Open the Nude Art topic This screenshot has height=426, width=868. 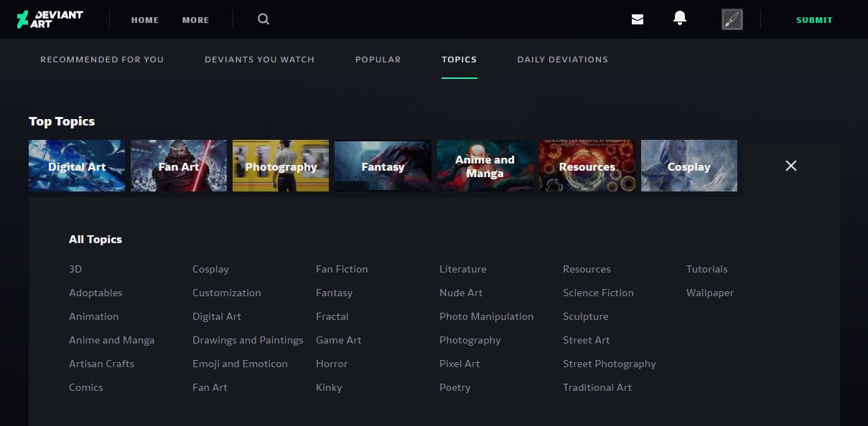pyautogui.click(x=461, y=293)
